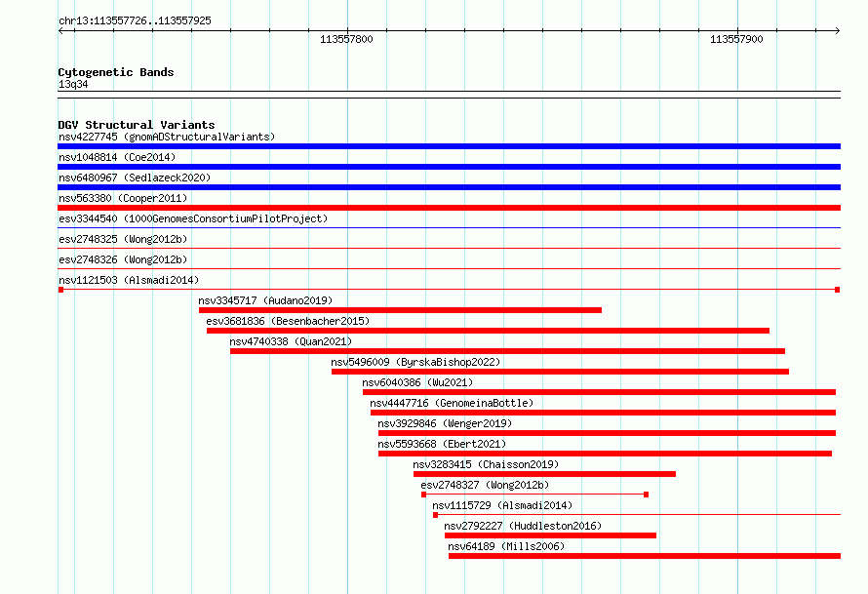Open esv3344540 1000GenomesConsortiumPilotProject entry

[x=193, y=218]
